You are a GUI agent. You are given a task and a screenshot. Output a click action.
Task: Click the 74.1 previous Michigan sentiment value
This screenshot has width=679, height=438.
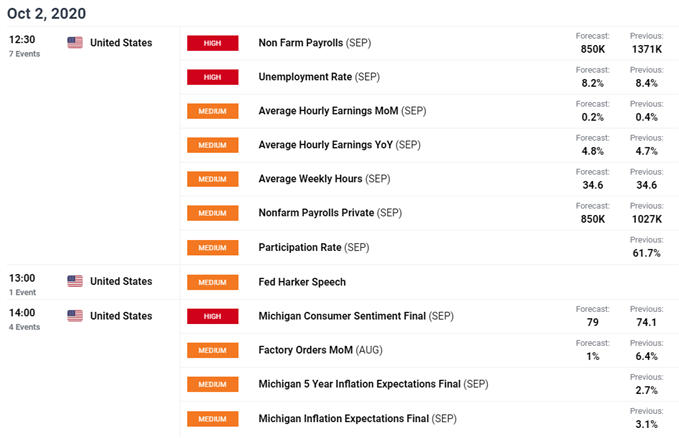point(646,322)
